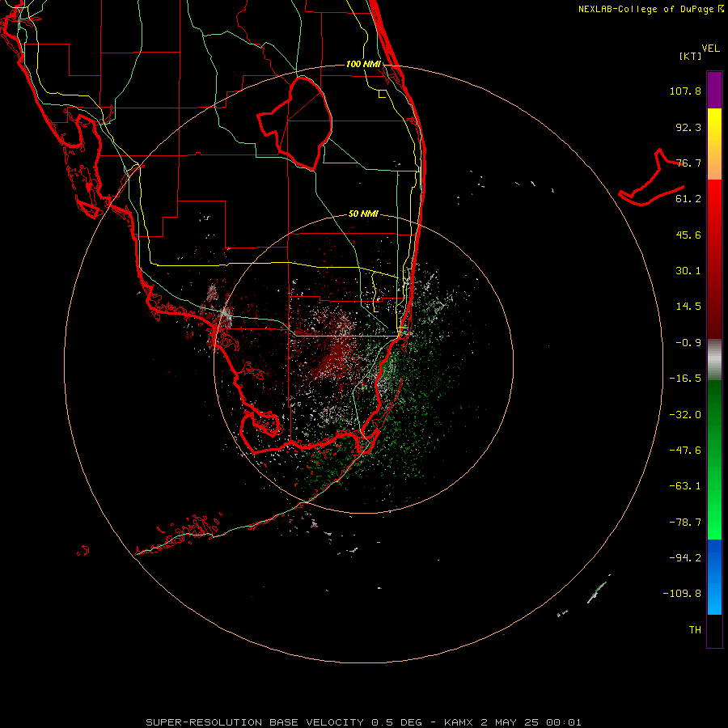Pick the purple segment of the color bar
Screen dimensions: 728x728
tap(714, 90)
